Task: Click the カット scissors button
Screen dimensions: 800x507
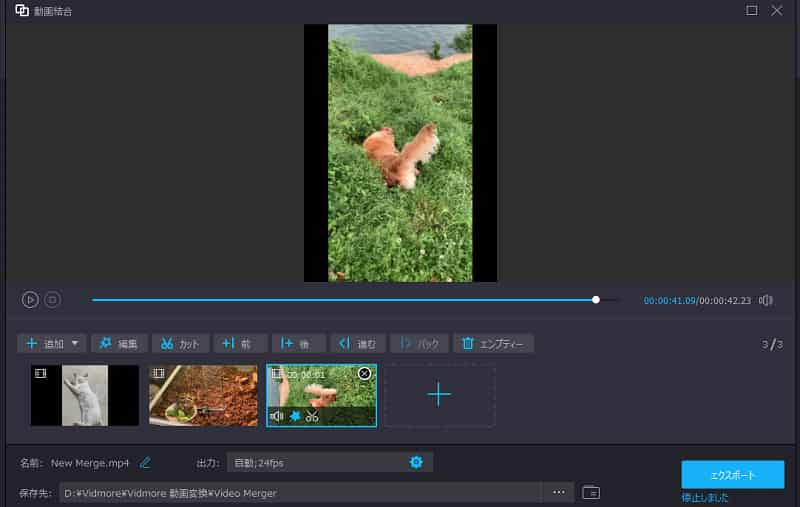Action: pos(180,344)
